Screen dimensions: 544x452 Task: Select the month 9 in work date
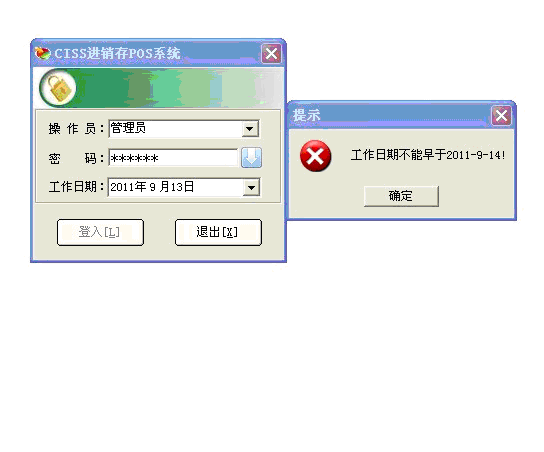(x=153, y=187)
